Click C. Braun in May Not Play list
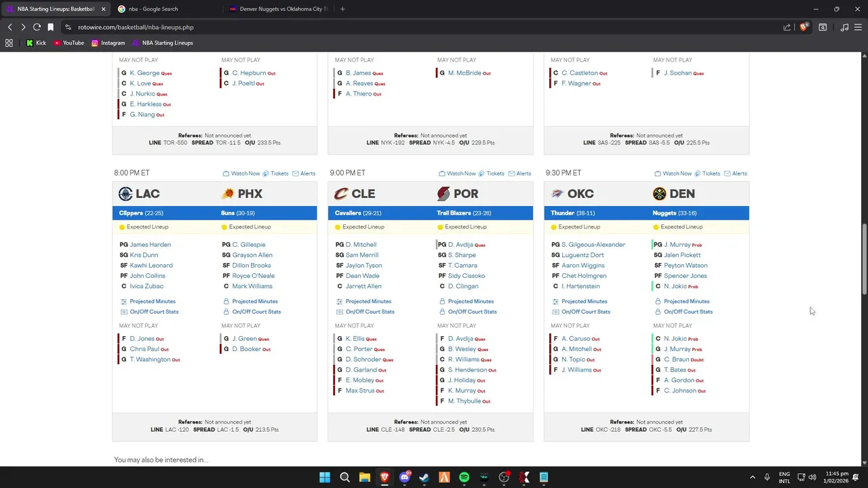This screenshot has height=488, width=868. tap(676, 360)
